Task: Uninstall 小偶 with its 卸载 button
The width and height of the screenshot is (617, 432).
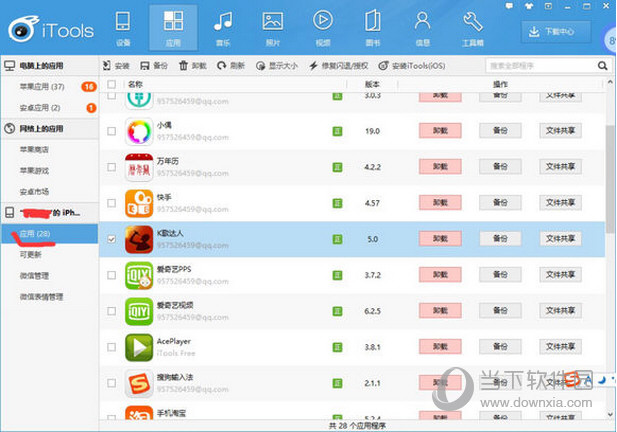Action: 440,131
